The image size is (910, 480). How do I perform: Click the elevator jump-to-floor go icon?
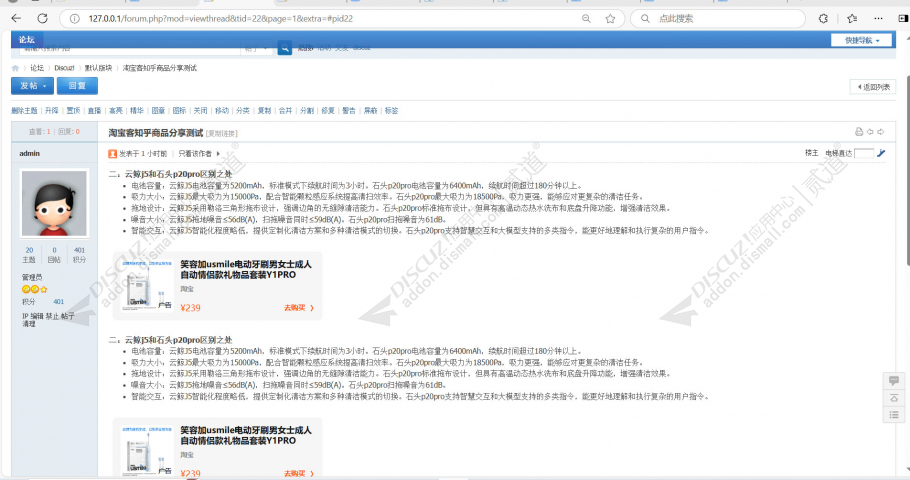(x=881, y=153)
